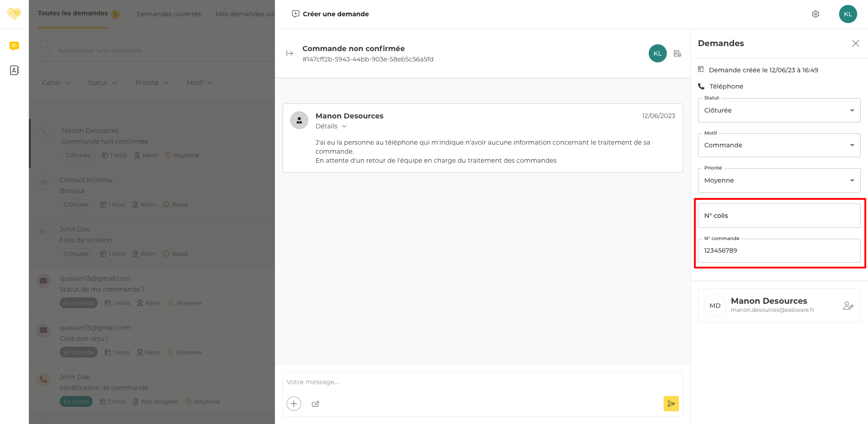Open the Priorité dropdown showing Moyenne
Screen dimensions: 868x424
(779, 180)
